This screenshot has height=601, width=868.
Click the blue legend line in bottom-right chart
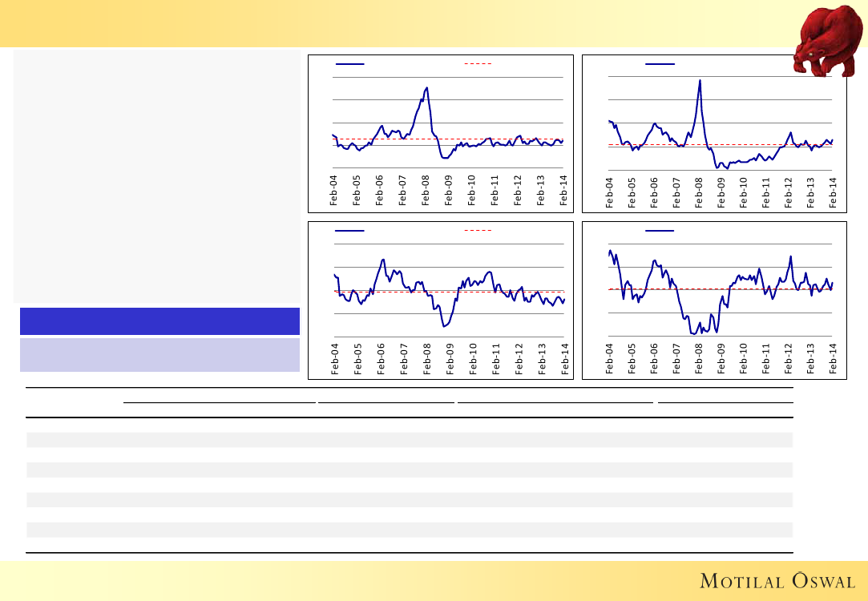point(660,230)
